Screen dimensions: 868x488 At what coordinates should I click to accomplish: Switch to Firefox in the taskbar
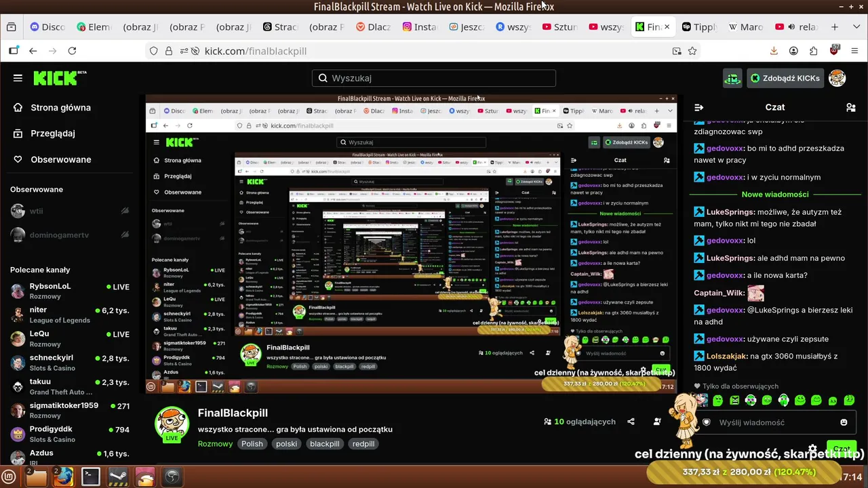64,476
